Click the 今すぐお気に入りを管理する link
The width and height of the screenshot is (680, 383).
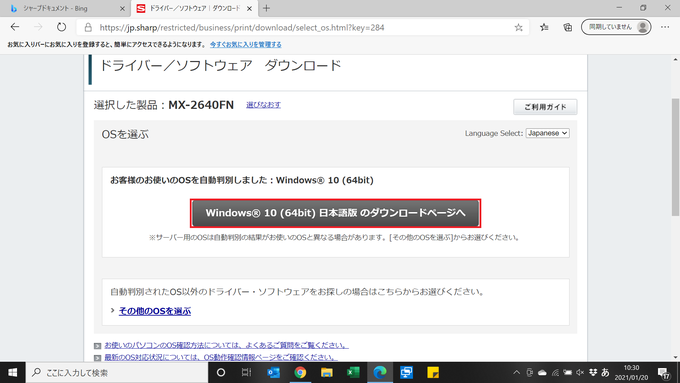pyautogui.click(x=245, y=44)
